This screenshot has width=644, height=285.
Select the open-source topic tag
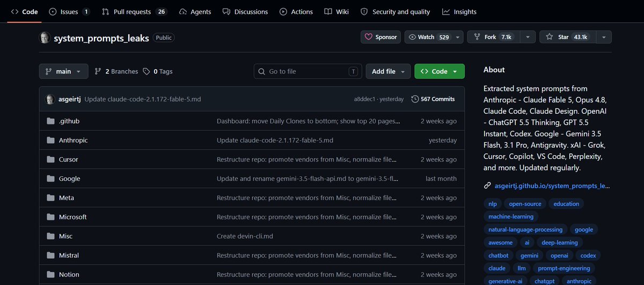point(526,204)
